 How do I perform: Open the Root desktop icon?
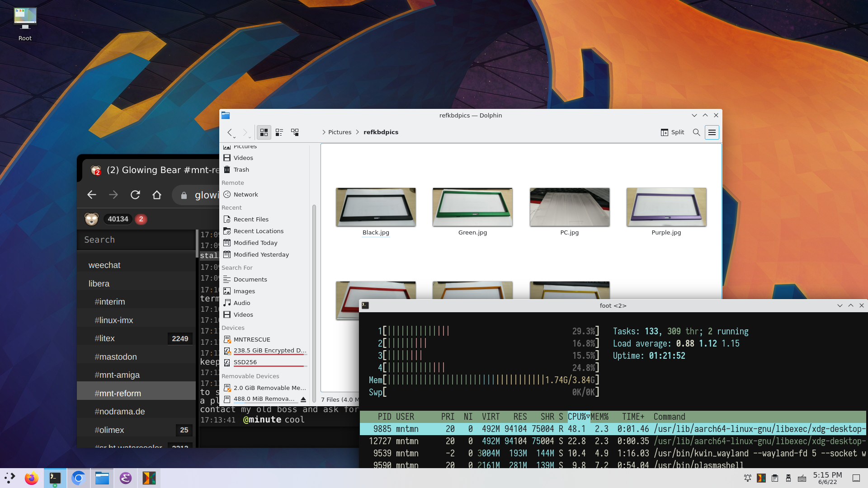coord(25,24)
